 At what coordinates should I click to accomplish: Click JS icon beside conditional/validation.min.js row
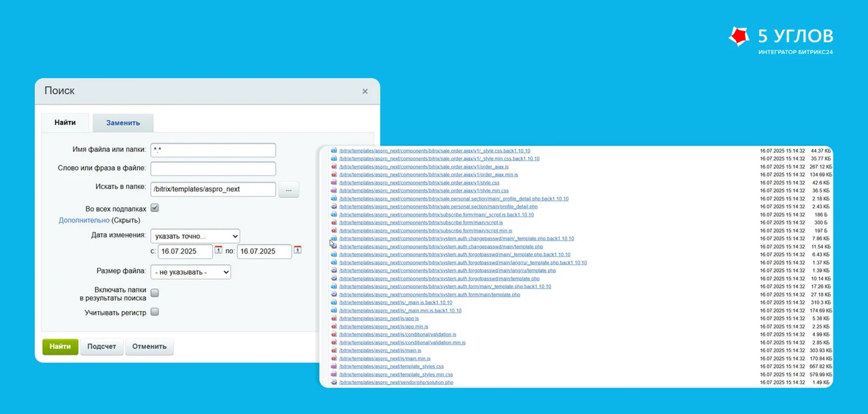coord(334,343)
